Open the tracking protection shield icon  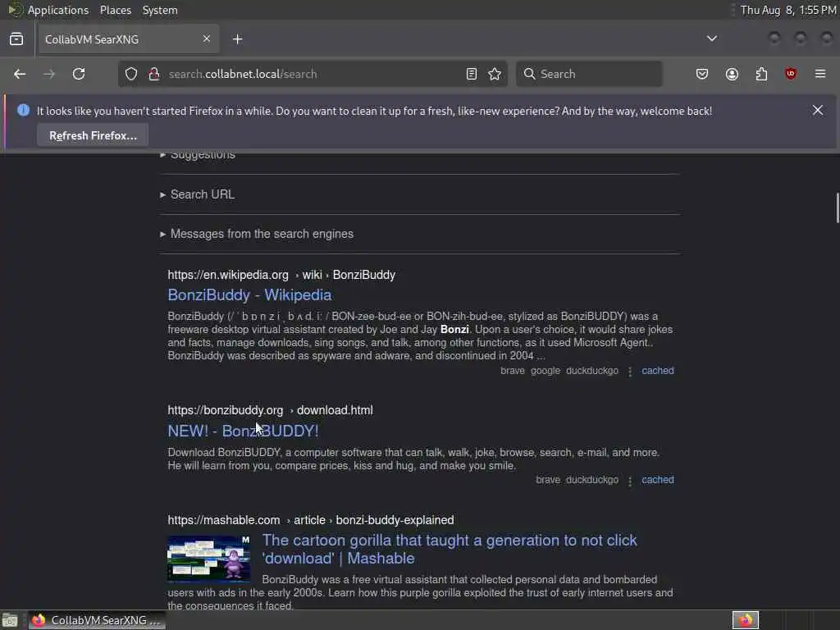[131, 74]
